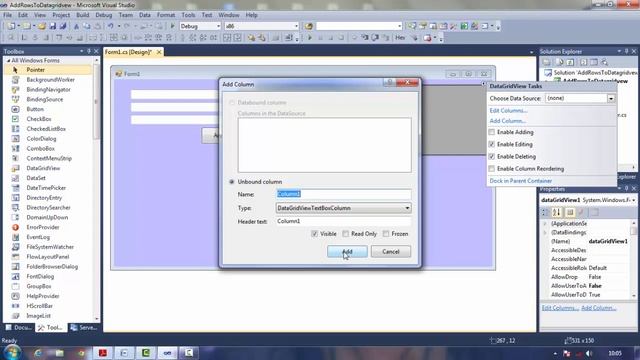Image resolution: width=640 pixels, height=360 pixels.
Task: Click the Toolbox vertical scrollbar
Action: (x=97, y=190)
